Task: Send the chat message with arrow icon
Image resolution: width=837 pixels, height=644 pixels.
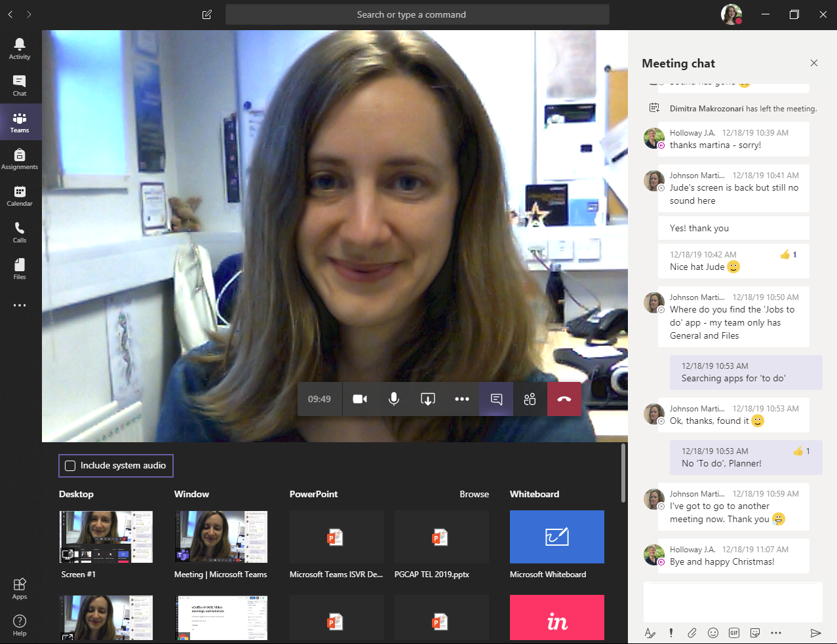Action: [x=815, y=633]
